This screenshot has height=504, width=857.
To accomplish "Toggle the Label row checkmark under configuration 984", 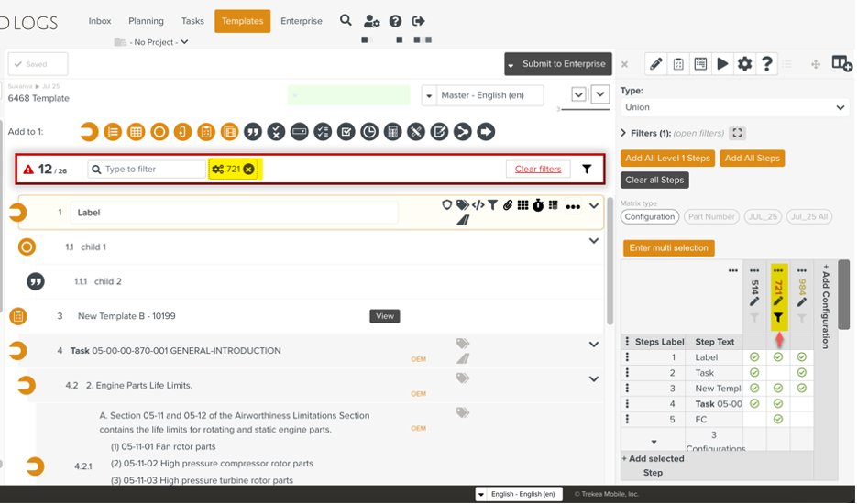I will (802, 357).
